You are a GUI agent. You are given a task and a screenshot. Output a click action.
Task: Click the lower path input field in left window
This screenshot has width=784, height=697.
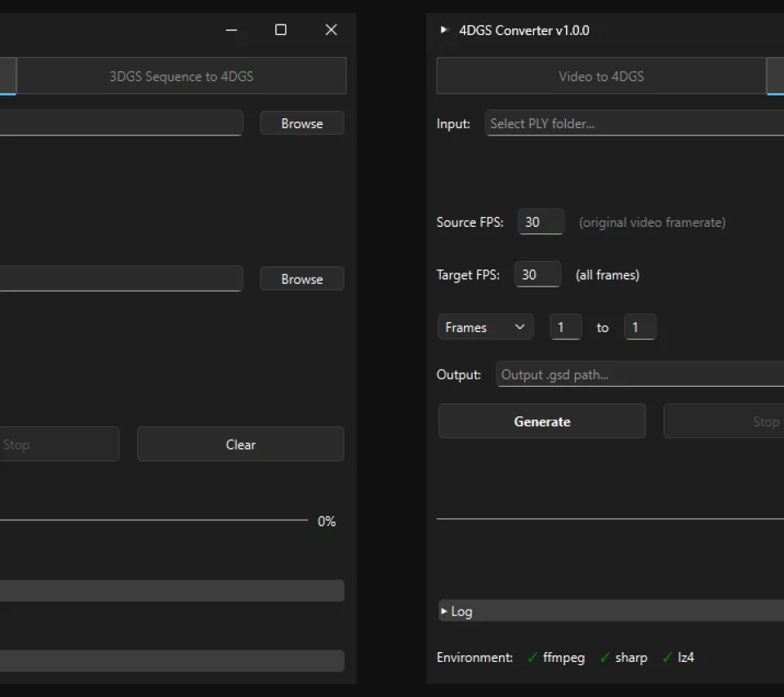click(x=122, y=278)
